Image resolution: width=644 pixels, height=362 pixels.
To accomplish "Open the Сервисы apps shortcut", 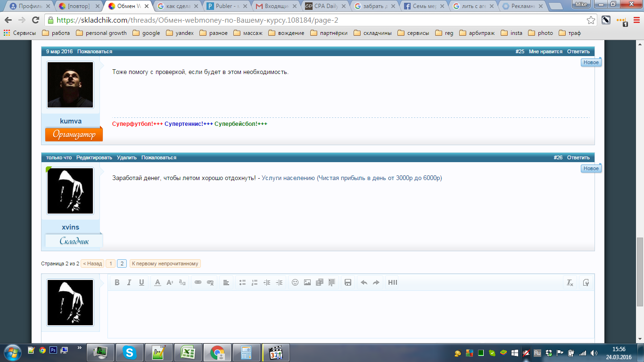I will pyautogui.click(x=19, y=33).
